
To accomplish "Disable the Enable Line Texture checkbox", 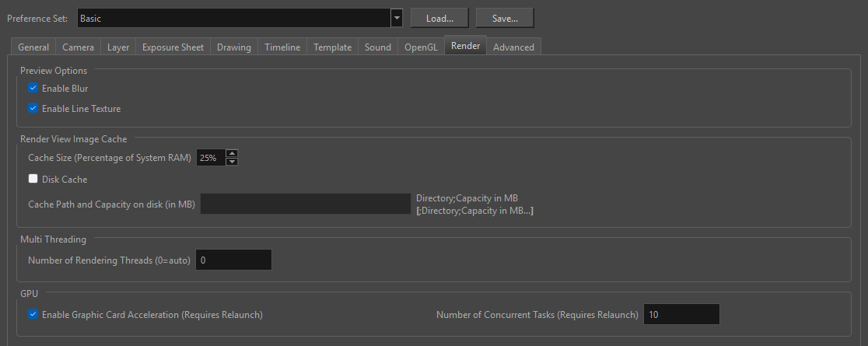I will click(x=33, y=109).
